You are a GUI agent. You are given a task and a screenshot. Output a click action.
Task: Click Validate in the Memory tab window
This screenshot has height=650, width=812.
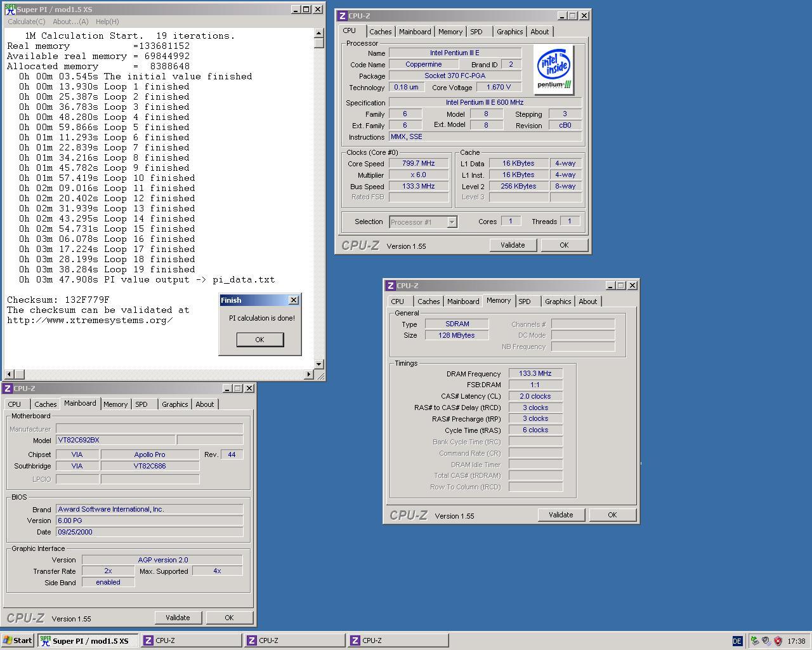561,515
